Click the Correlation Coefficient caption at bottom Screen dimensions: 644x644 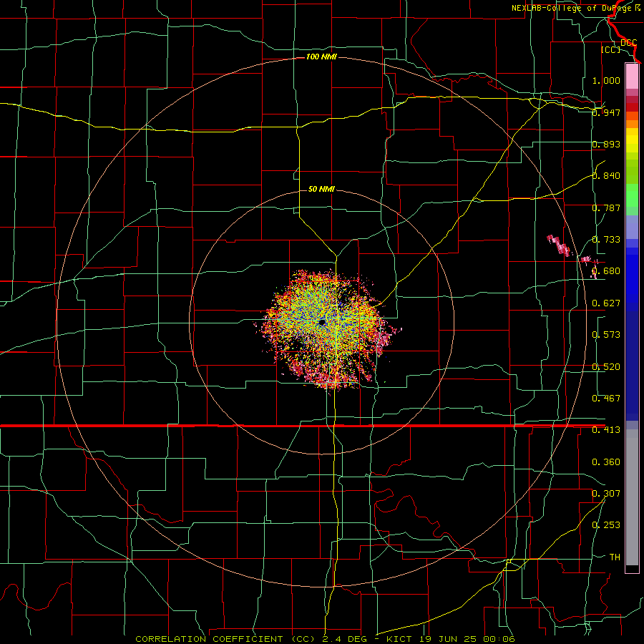326,639
